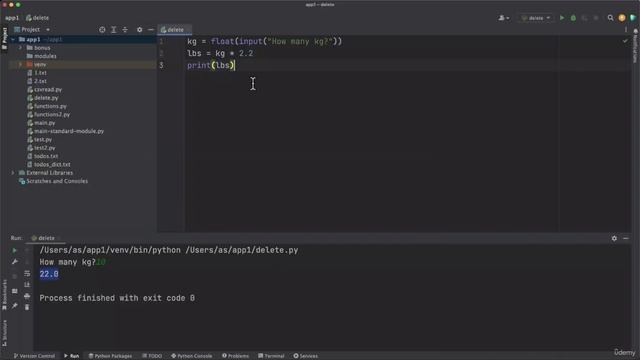The width and height of the screenshot is (640, 360).
Task: Print the Run console output
Action: click(27, 296)
